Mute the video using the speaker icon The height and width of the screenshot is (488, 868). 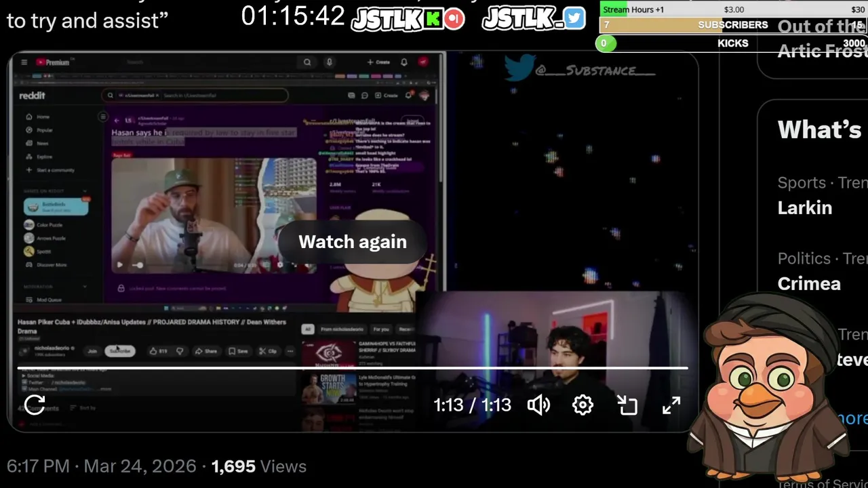pyautogui.click(x=539, y=405)
